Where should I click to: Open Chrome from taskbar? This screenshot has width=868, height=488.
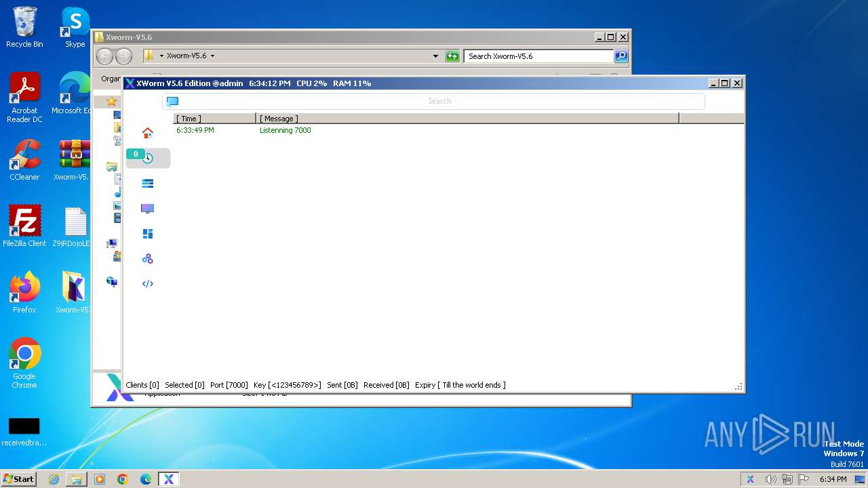123,479
